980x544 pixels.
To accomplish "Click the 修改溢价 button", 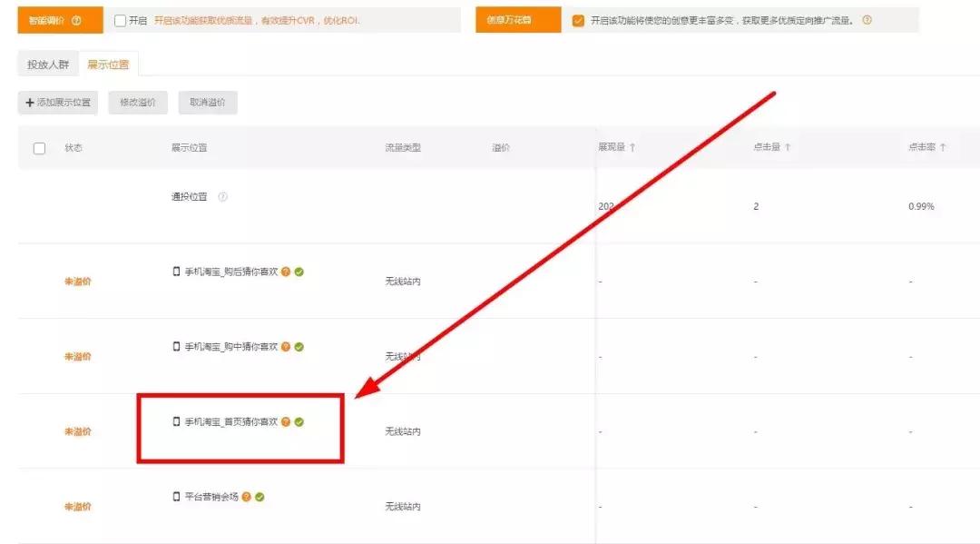I will [137, 102].
